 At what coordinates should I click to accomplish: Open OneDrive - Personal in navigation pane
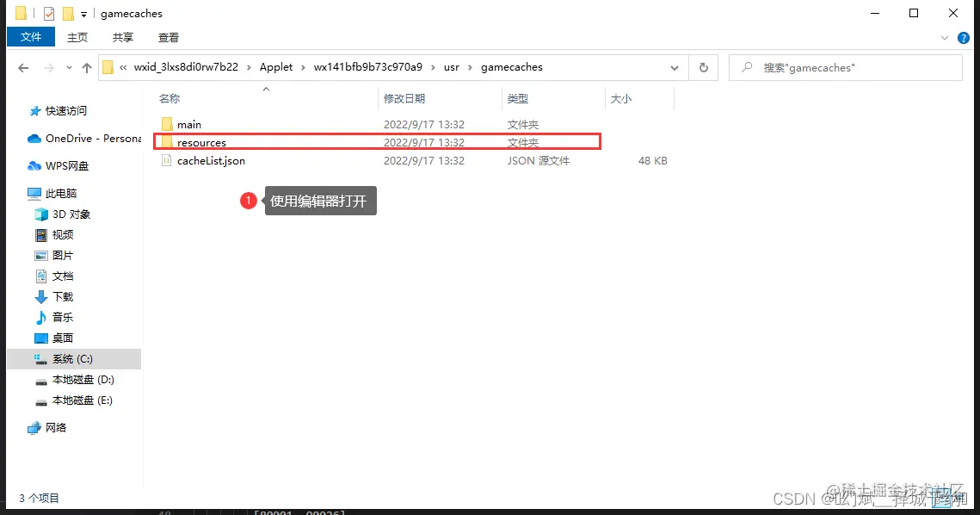94,139
